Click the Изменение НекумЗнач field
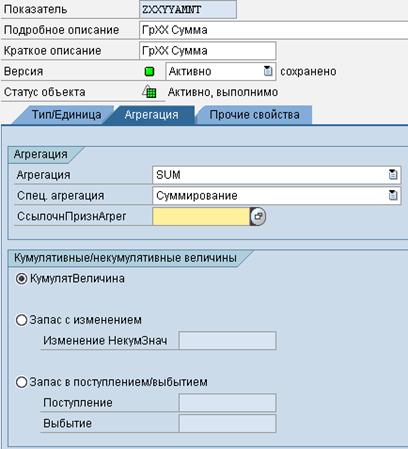This screenshot has width=408, height=449. (228, 340)
